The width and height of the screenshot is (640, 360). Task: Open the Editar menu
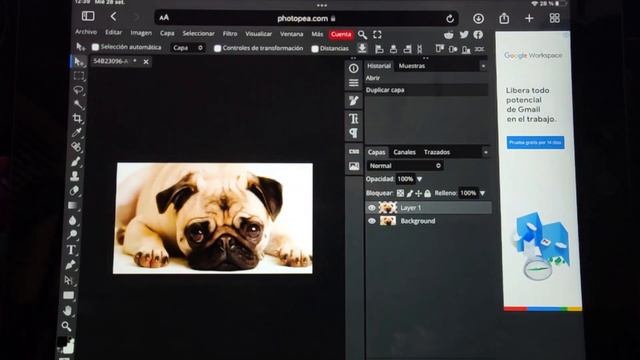(113, 32)
